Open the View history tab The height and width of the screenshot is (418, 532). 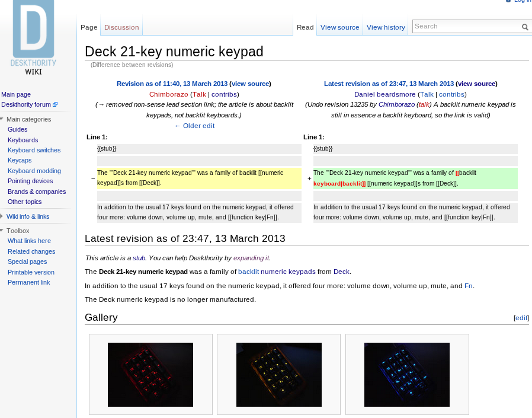tap(386, 27)
